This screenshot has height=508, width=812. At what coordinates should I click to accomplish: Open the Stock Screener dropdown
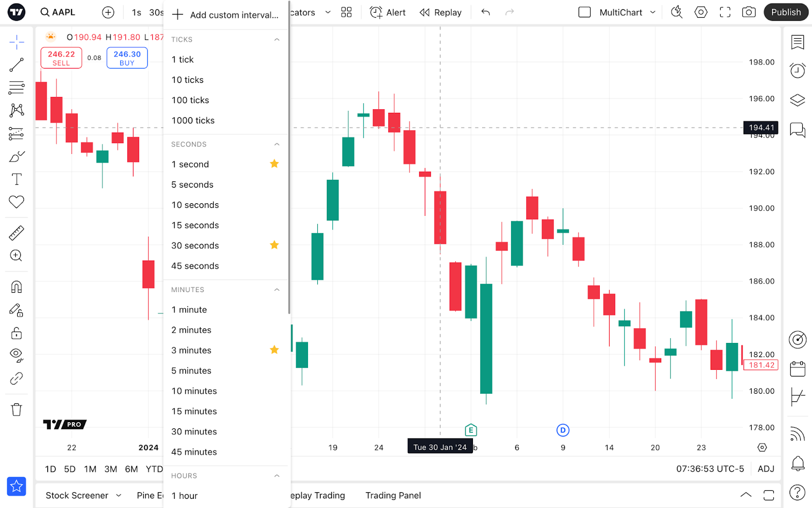point(83,495)
